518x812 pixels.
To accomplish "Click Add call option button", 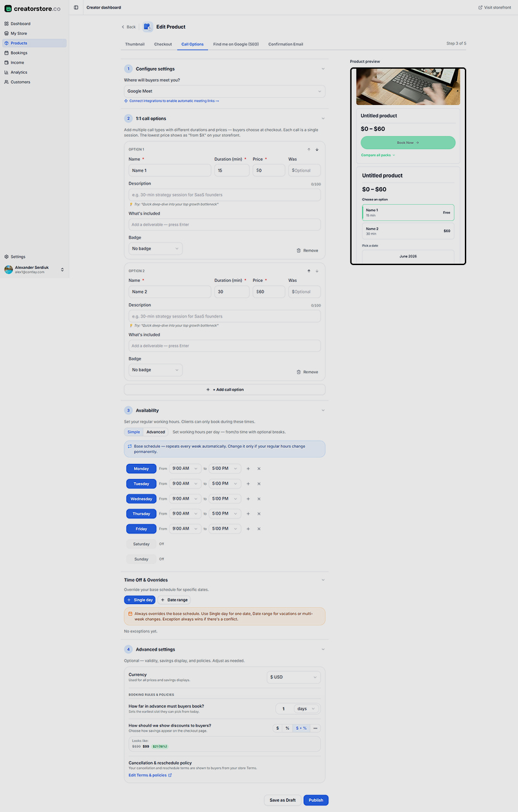I will 225,389.
